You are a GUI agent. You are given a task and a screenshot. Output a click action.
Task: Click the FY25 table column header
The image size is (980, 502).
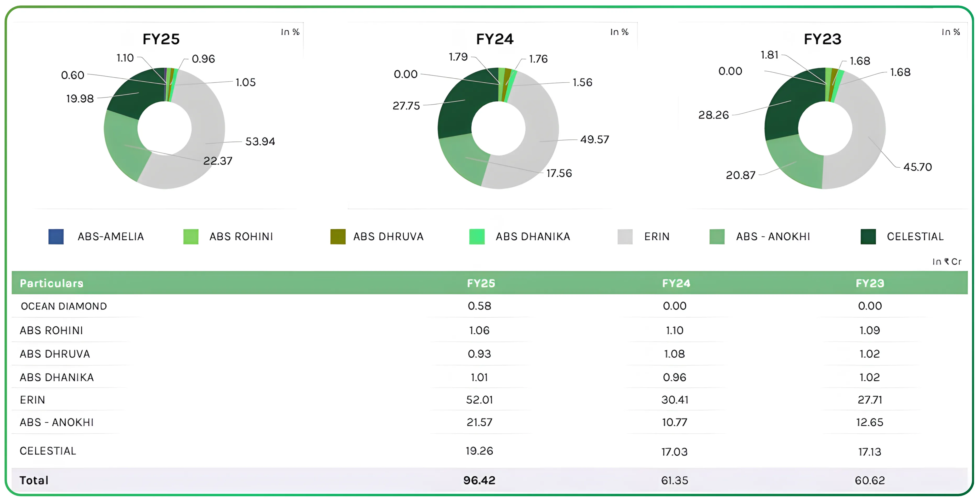coord(481,283)
